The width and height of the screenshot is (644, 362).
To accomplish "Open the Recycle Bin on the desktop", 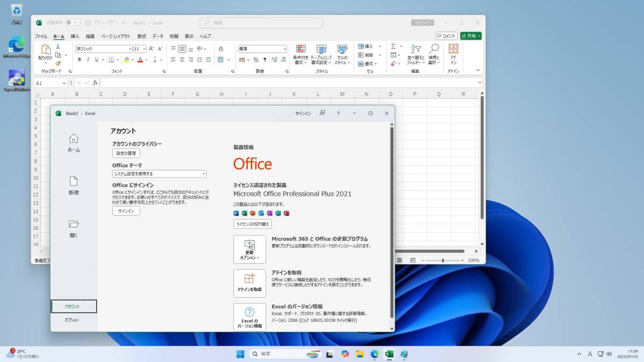I will tap(17, 14).
